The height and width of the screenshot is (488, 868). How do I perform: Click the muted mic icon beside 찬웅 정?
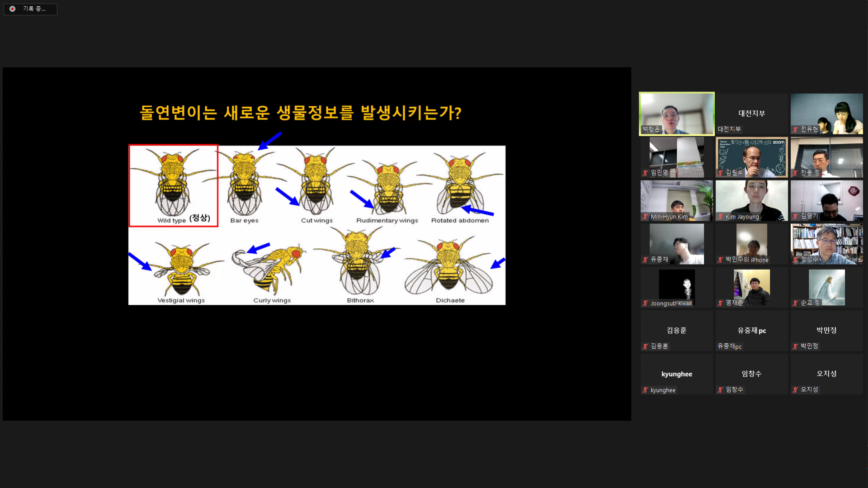click(796, 173)
